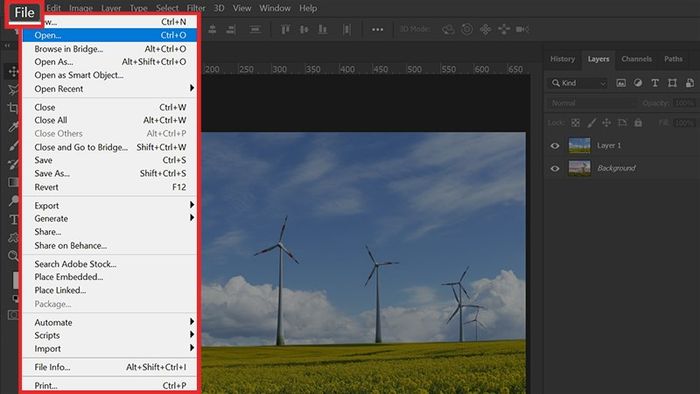Select the Layer 1 thumbnail
The height and width of the screenshot is (394, 700).
(x=579, y=145)
